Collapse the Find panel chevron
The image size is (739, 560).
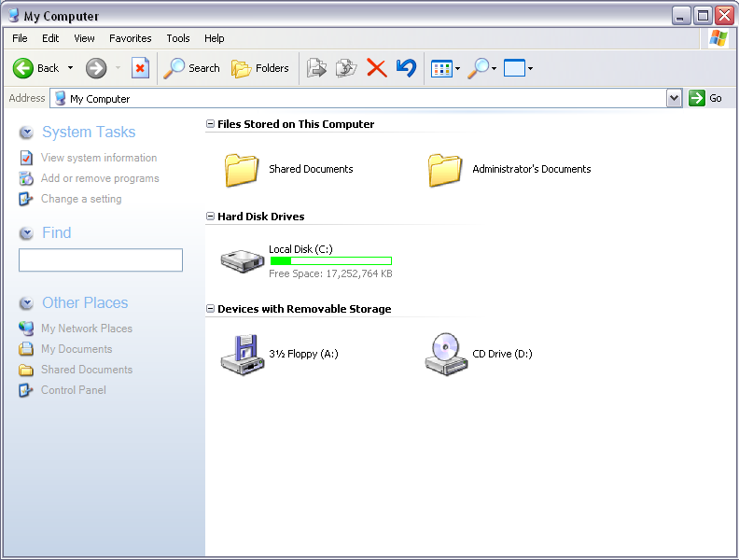click(26, 232)
